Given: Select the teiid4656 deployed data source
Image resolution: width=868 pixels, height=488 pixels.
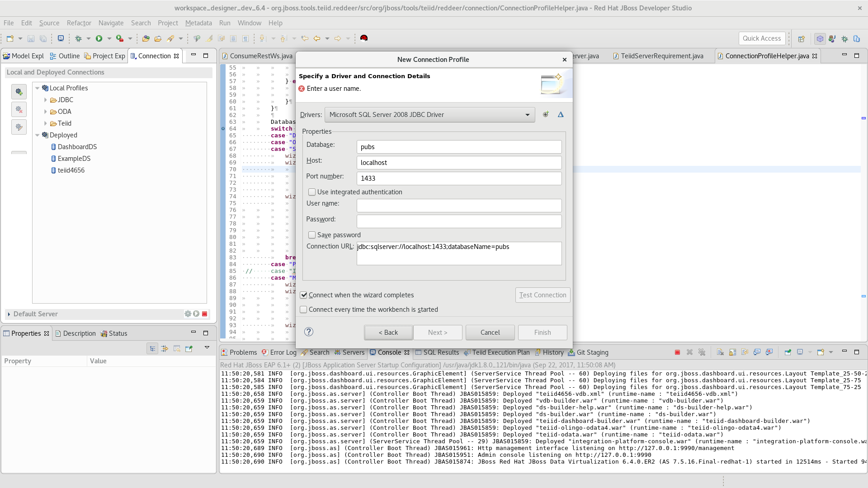Looking at the screenshot, I should 71,170.
